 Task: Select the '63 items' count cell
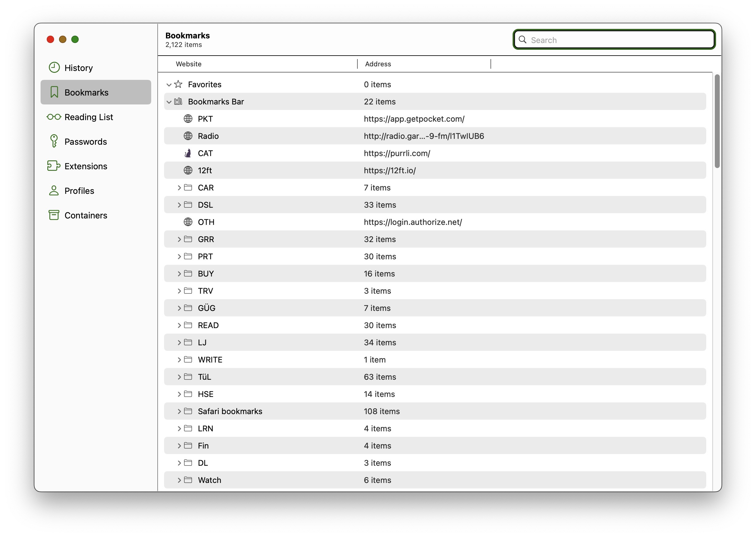[x=380, y=377]
